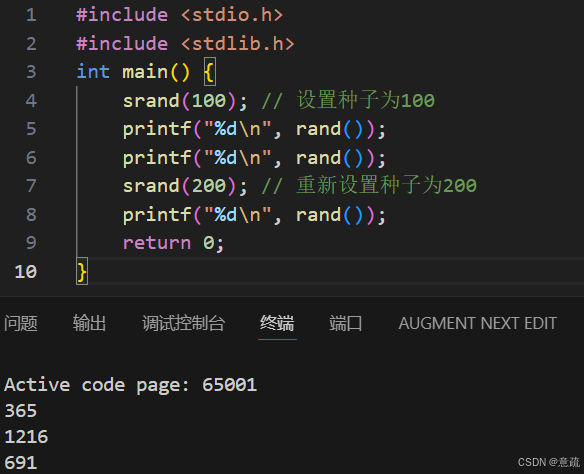Click 'srand(200);' on line 7
Screen dimensions: 584x474
click(x=185, y=186)
